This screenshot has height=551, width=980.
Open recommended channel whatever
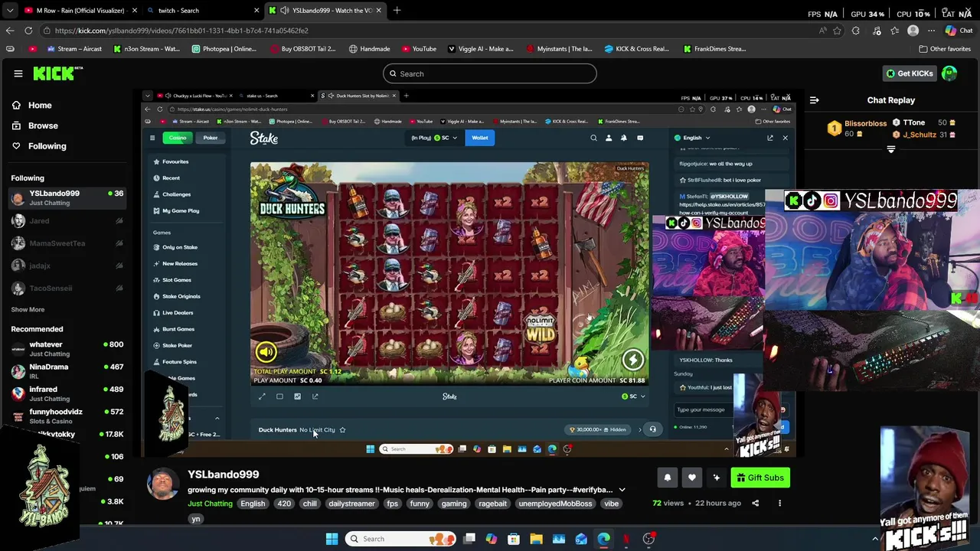point(67,349)
